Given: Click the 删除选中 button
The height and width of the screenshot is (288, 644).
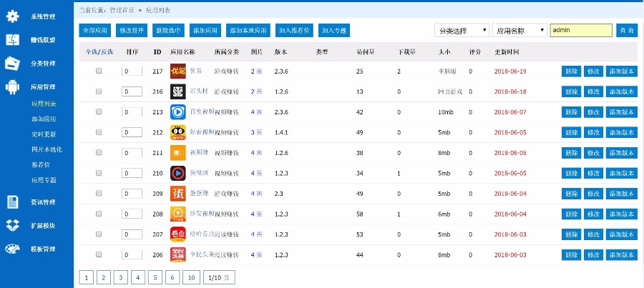Looking at the screenshot, I should (168, 30).
